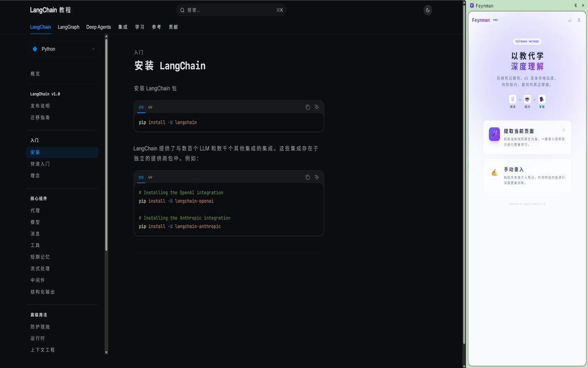
Task: Select the pip tab in the first code block
Action: click(141, 107)
